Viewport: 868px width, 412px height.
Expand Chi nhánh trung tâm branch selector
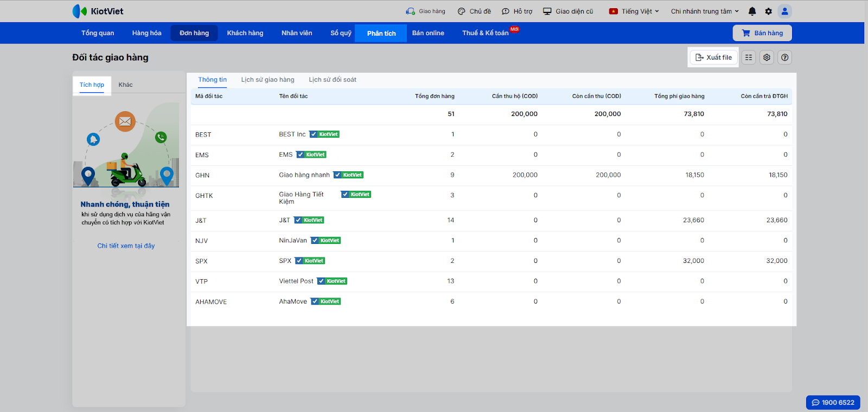point(704,11)
